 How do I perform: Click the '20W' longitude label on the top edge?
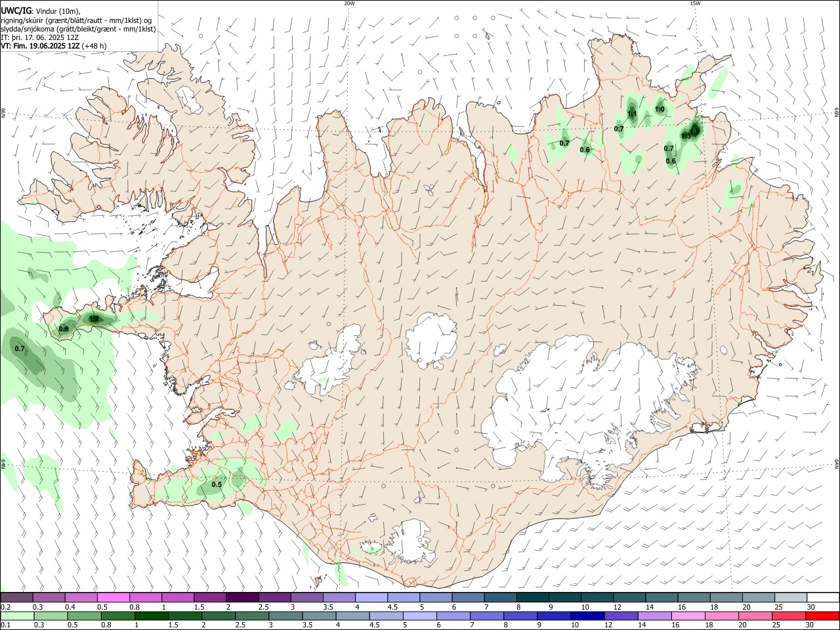[x=349, y=3]
